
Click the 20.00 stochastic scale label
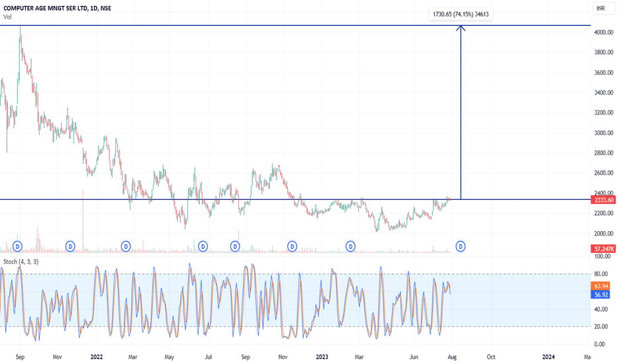point(600,327)
